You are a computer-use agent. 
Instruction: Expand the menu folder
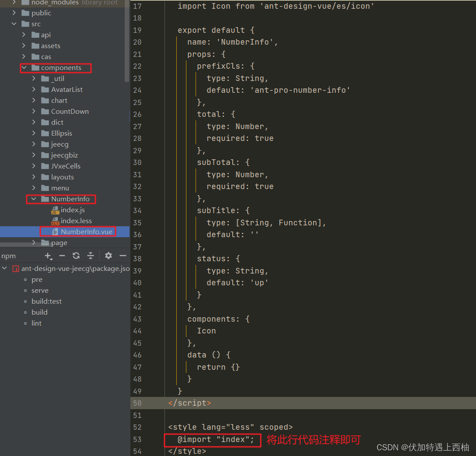pos(34,188)
